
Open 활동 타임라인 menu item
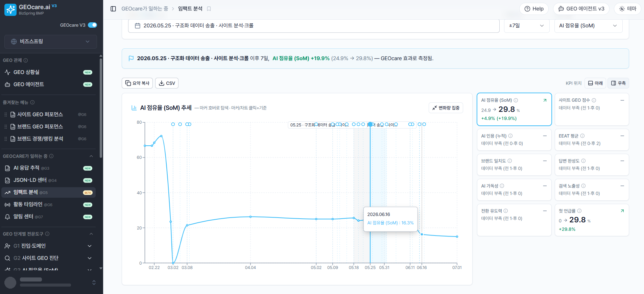[x=48, y=205]
